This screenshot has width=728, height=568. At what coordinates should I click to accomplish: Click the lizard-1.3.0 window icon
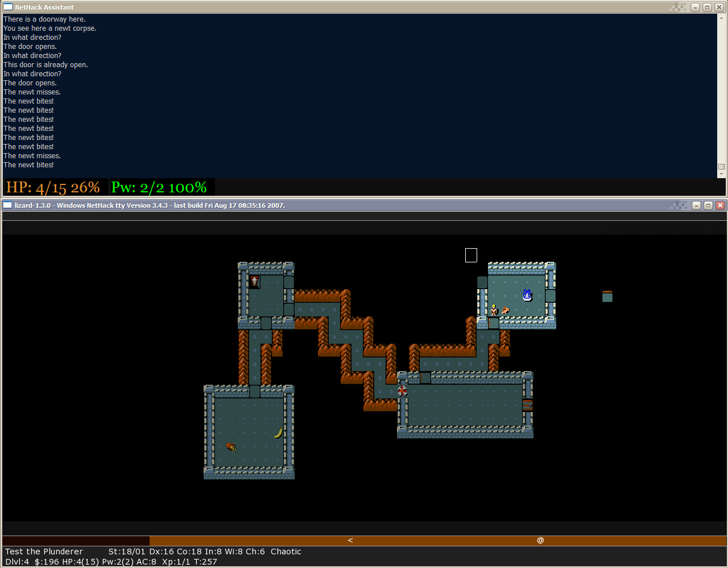[8, 205]
